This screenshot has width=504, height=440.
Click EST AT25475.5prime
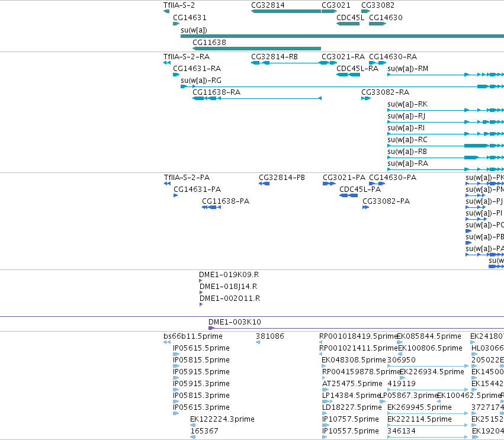click(x=352, y=384)
